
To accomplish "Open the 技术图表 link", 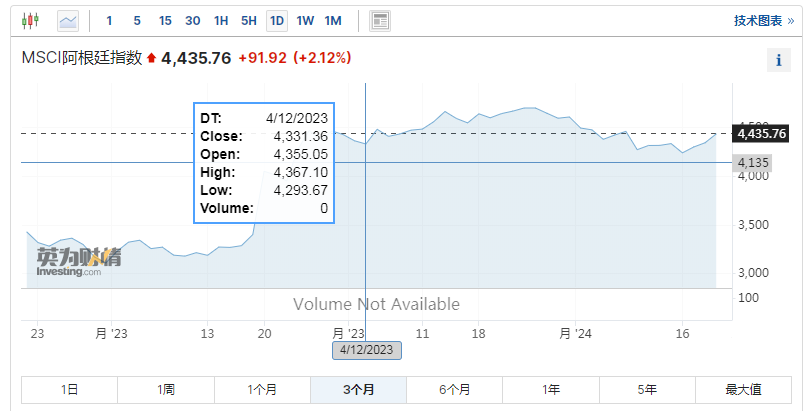I will [x=764, y=21].
